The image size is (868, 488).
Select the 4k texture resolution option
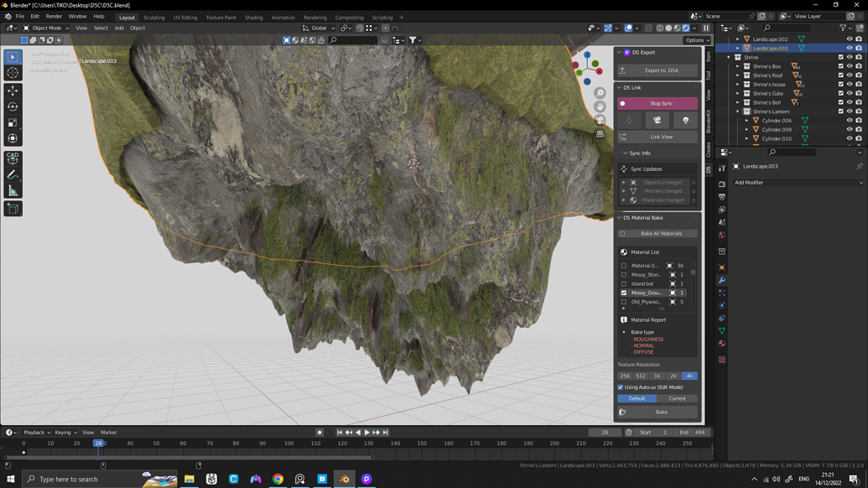coord(691,376)
